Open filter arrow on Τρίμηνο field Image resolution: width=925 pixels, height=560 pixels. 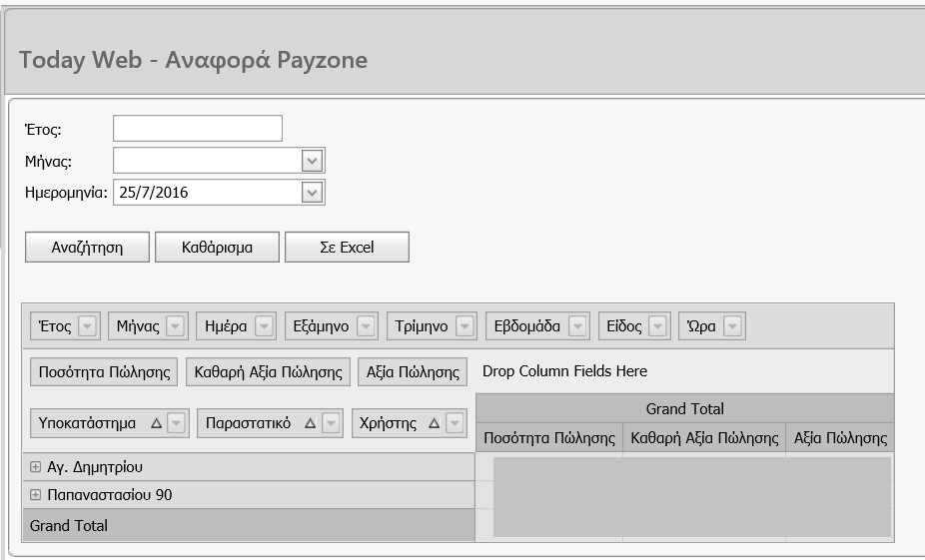pyautogui.click(x=464, y=326)
